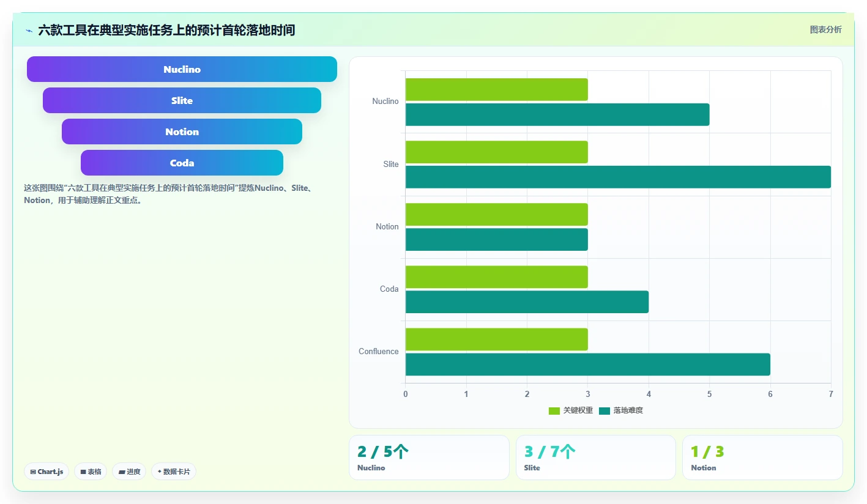The width and height of the screenshot is (867, 504).
Task: Toggle the 关键权重 legend swatch
Action: pos(554,410)
